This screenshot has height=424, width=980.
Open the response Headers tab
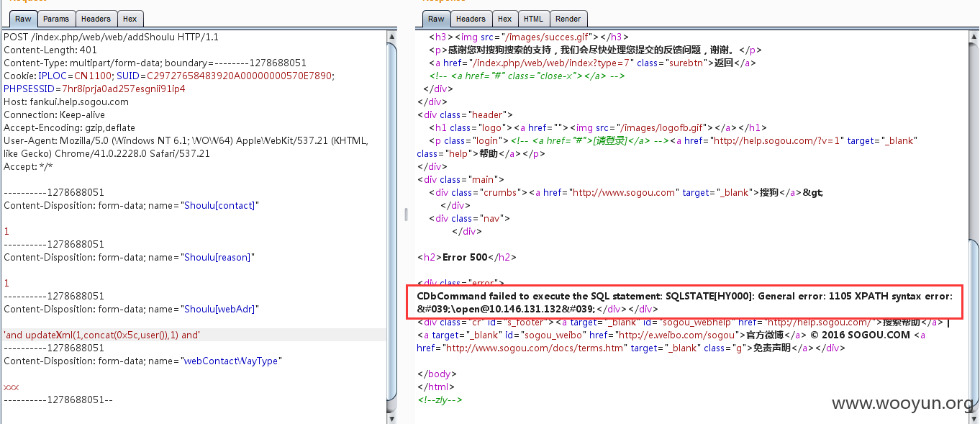click(471, 19)
